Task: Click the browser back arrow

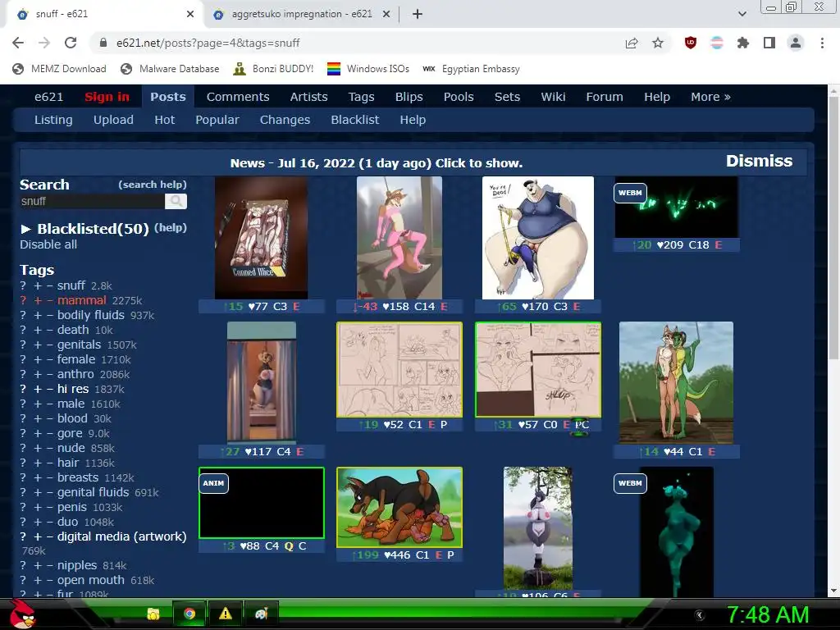Action: coord(18,43)
